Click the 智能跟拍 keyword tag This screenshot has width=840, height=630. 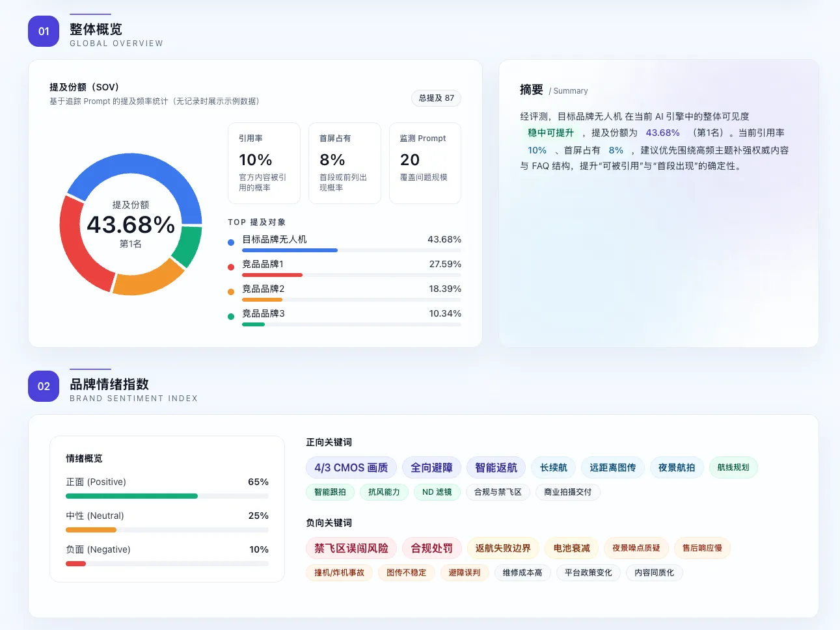pos(331,492)
